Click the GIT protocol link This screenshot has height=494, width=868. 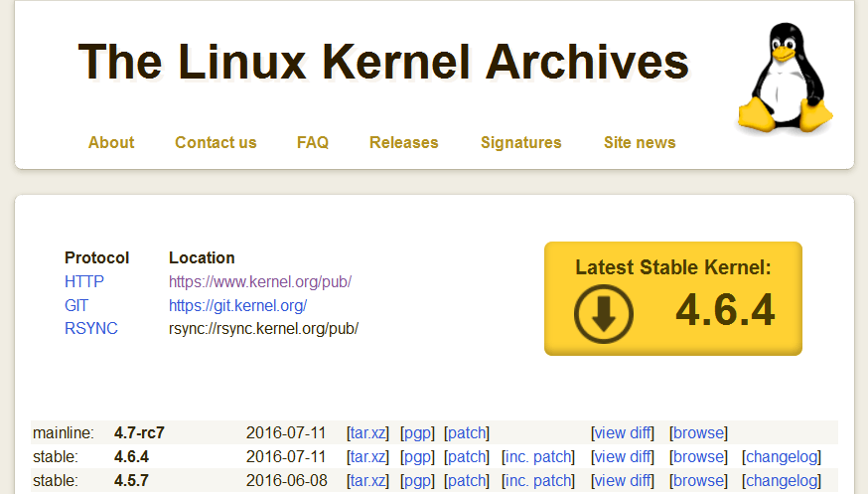[76, 305]
